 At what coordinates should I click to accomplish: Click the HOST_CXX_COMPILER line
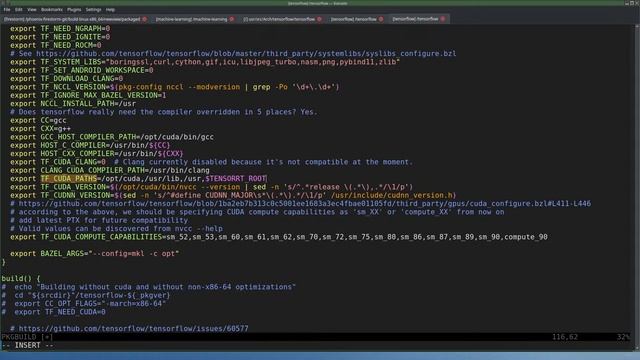tap(97, 153)
